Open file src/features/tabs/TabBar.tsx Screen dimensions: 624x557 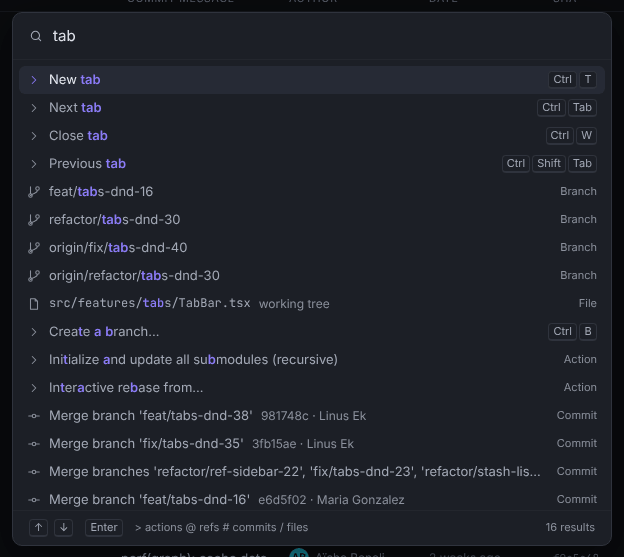click(312, 304)
